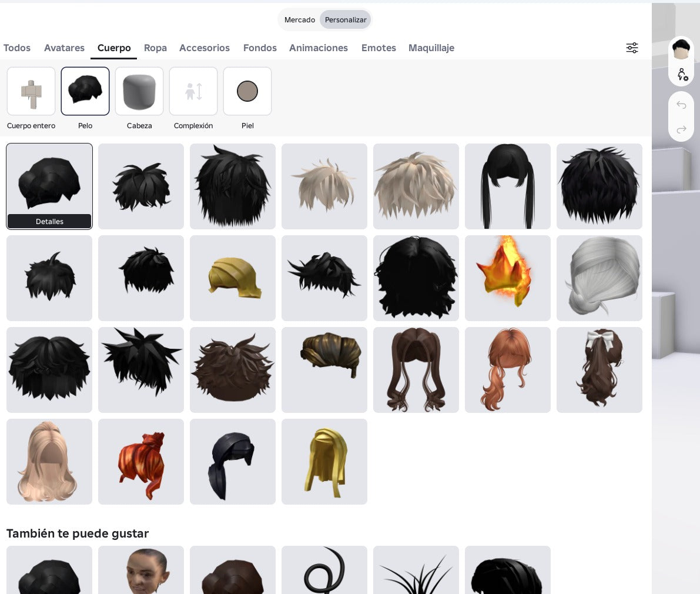Select the suggested black curly strand item
The height and width of the screenshot is (594, 700).
(x=324, y=570)
